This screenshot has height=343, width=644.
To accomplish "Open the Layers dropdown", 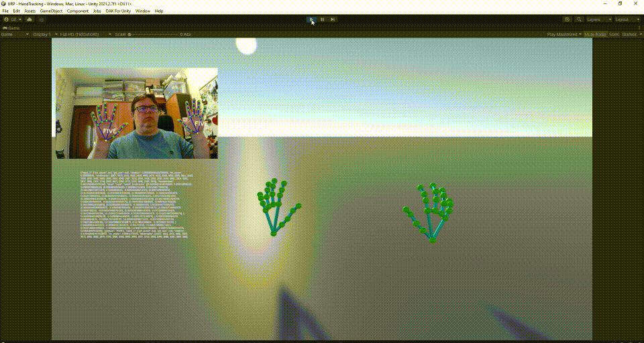I will pyautogui.click(x=599, y=19).
